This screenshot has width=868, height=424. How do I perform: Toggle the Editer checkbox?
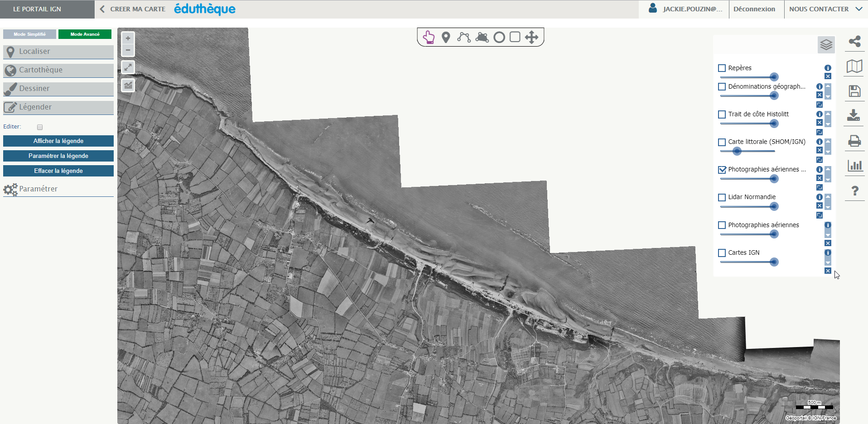click(40, 127)
